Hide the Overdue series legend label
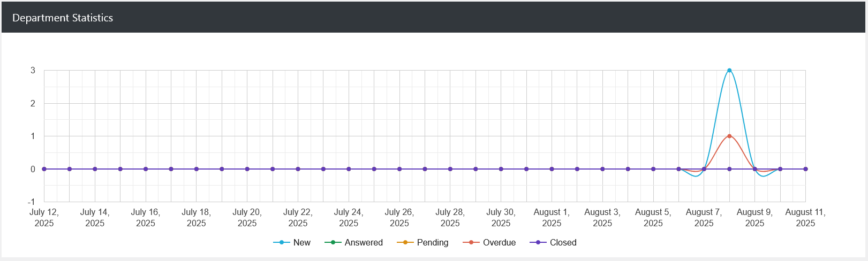 click(499, 242)
